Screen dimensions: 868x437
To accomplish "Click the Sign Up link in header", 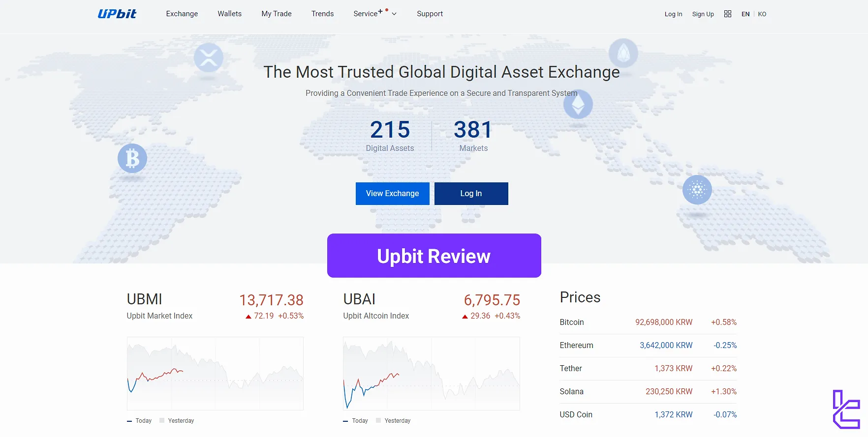I will point(703,14).
